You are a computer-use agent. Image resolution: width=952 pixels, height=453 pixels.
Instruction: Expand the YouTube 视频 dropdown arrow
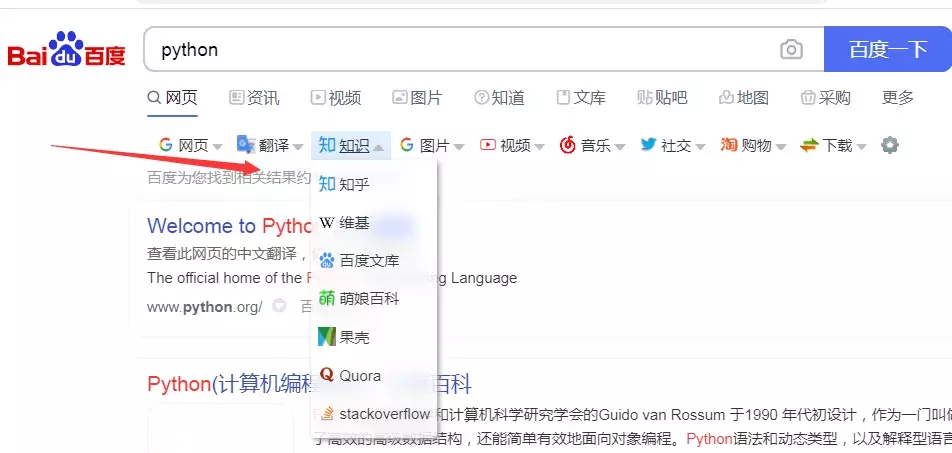[x=540, y=146]
